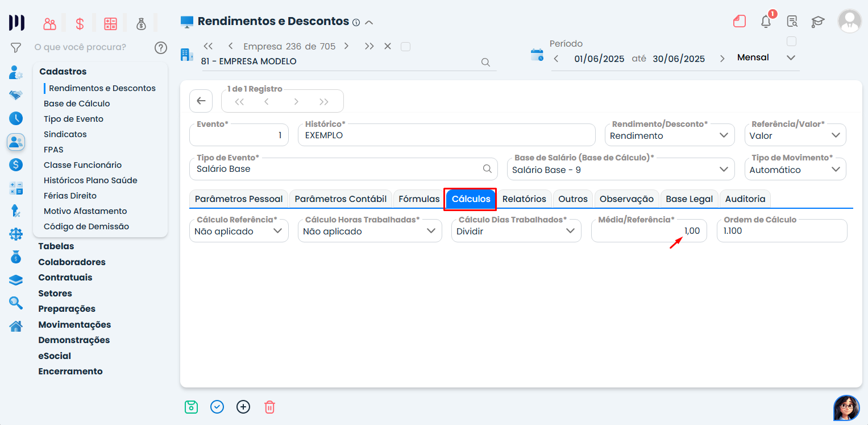This screenshot has width=868, height=425.
Task: Open Base de Cálculo in the sidebar
Action: point(77,104)
